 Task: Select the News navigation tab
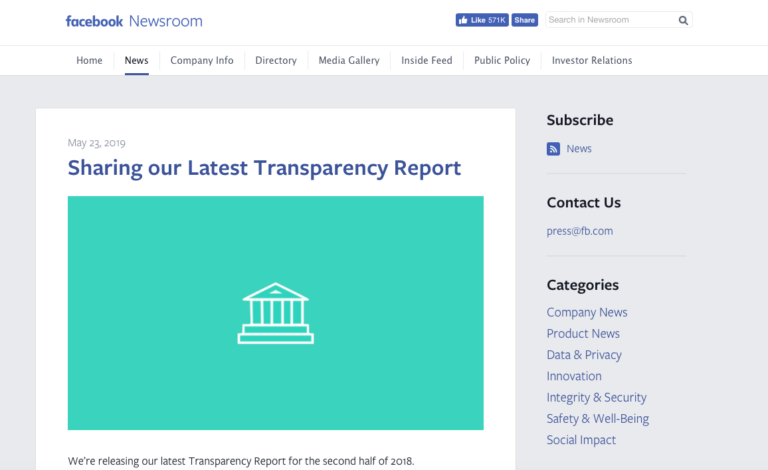[x=136, y=60]
